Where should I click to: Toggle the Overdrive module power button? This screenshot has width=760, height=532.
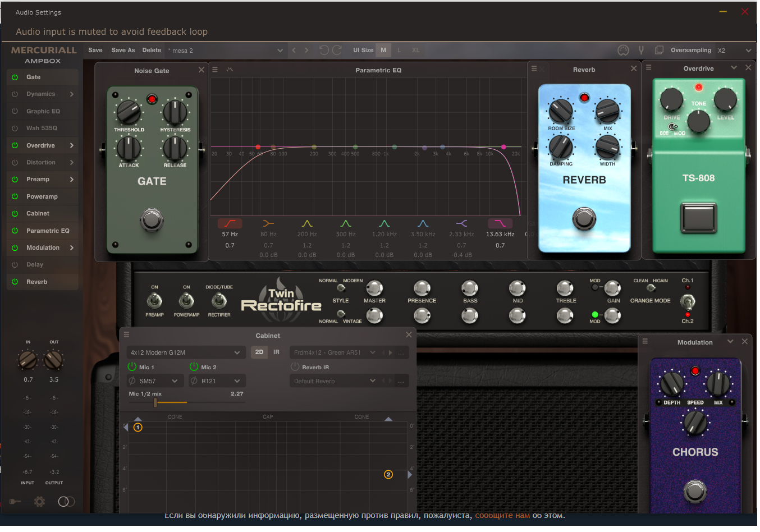point(15,146)
